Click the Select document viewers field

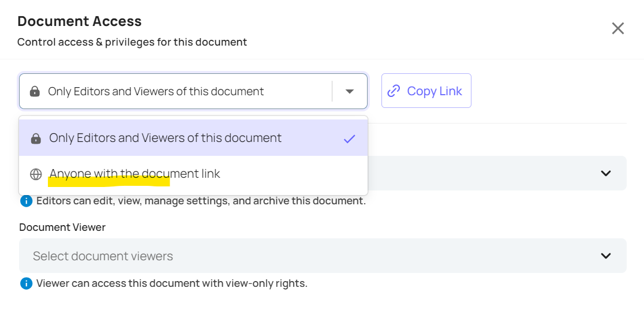coord(323,256)
